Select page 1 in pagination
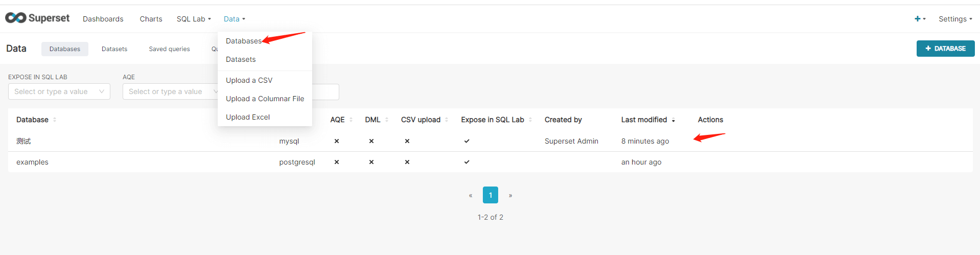This screenshot has width=980, height=255. pos(491,195)
